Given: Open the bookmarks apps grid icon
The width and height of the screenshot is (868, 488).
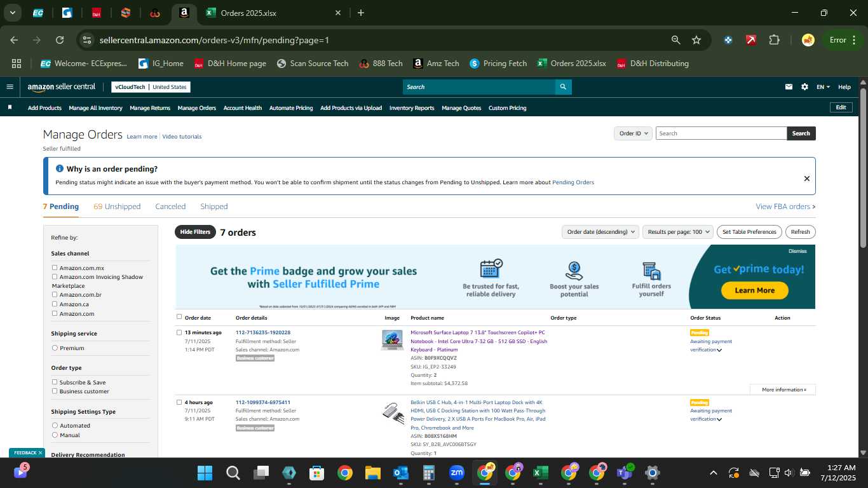Looking at the screenshot, I should (17, 64).
